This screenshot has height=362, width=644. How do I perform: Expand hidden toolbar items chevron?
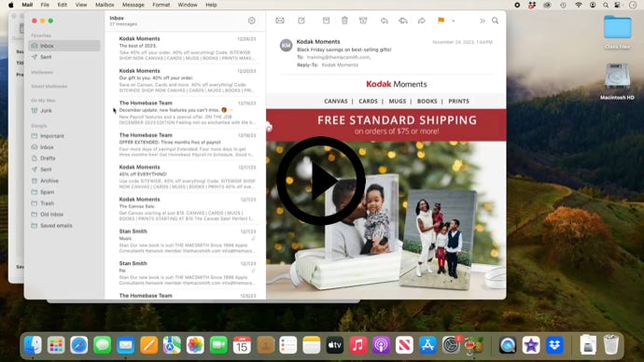point(483,21)
